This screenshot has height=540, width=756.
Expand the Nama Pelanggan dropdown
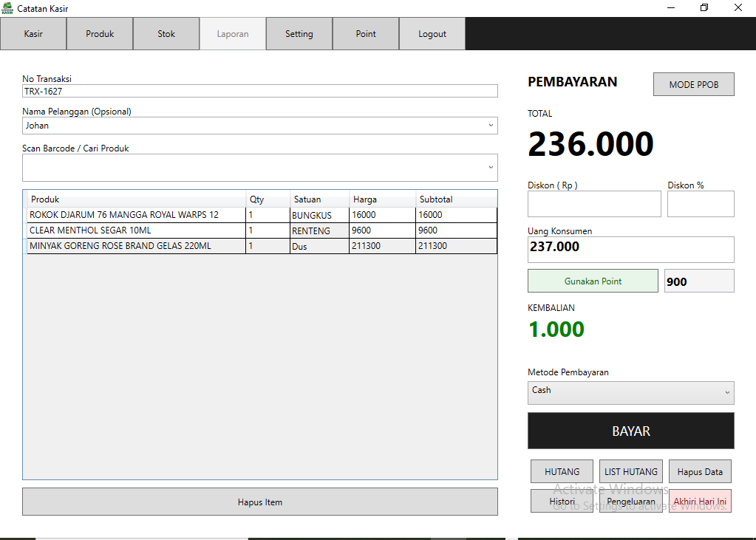click(x=491, y=126)
